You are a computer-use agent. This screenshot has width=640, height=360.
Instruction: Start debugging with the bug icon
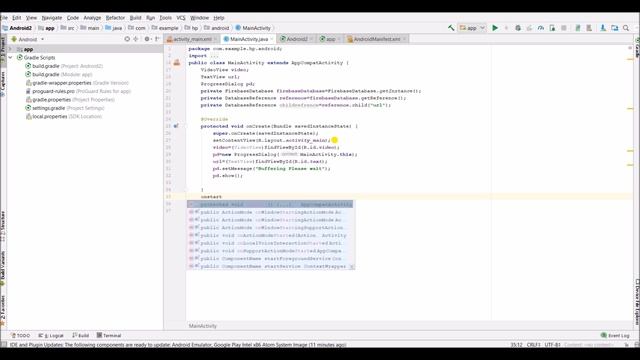[x=518, y=28]
